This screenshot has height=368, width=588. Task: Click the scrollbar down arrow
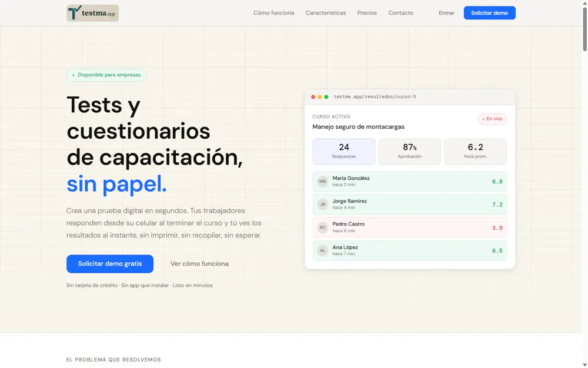584,364
